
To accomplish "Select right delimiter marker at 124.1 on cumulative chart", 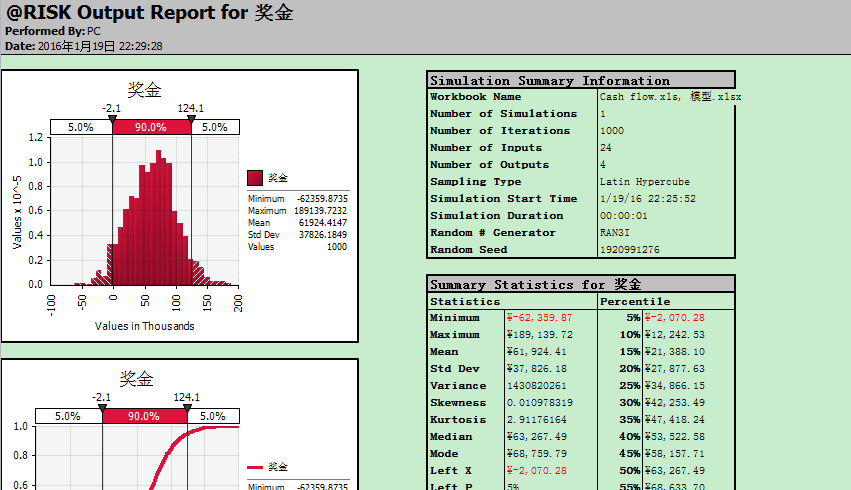I will [x=187, y=408].
